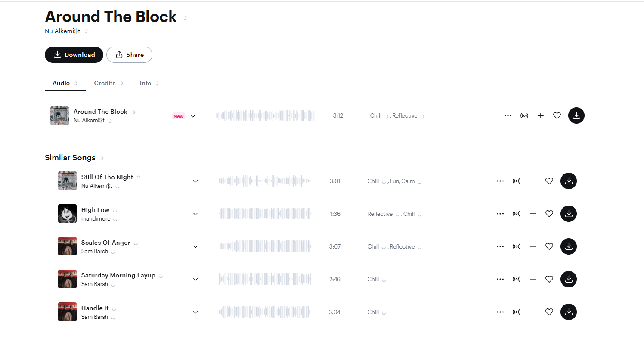The image size is (644, 352).
Task: Expand the High Low song row
Action: (x=195, y=213)
